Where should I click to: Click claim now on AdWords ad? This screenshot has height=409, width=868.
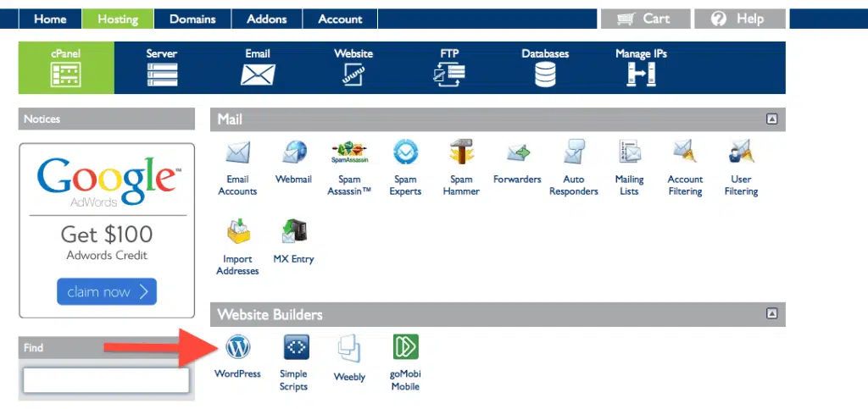(x=107, y=292)
